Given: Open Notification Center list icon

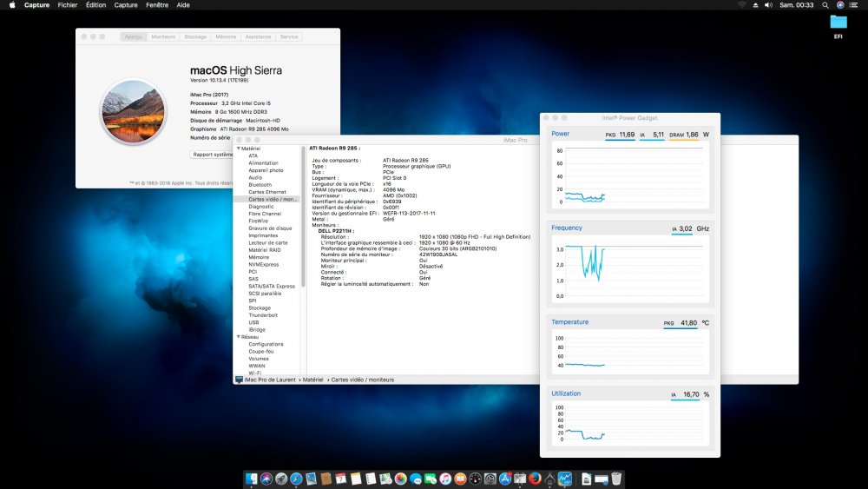Looking at the screenshot, I should (x=853, y=5).
